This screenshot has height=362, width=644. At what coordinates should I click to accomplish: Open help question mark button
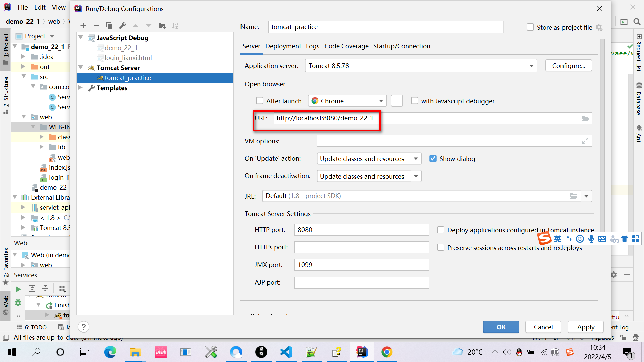84,327
